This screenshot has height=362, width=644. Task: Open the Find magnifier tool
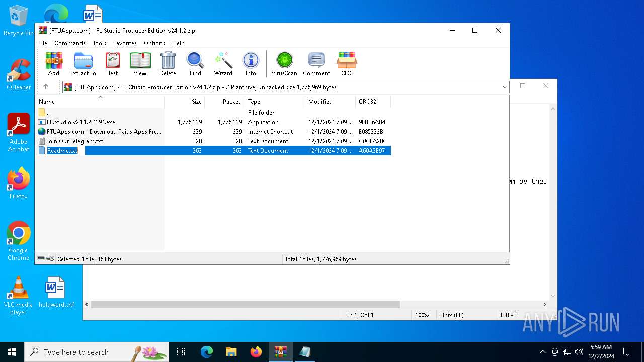(195, 64)
